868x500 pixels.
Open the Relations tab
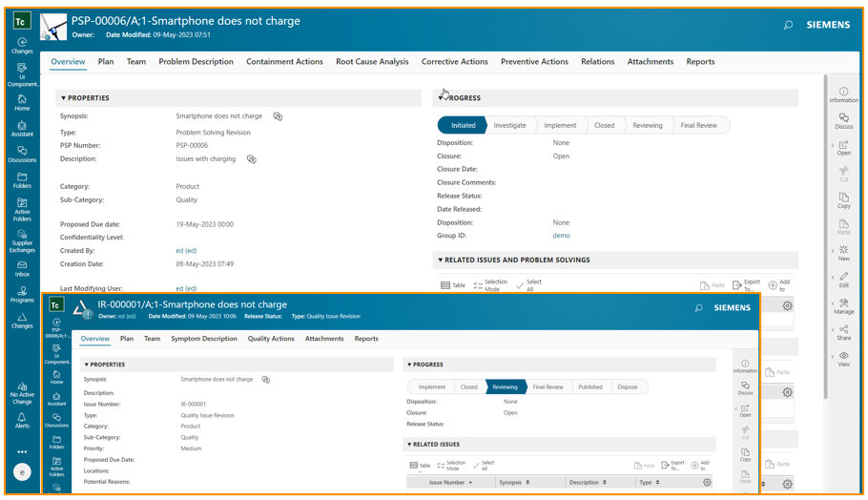[x=597, y=61]
